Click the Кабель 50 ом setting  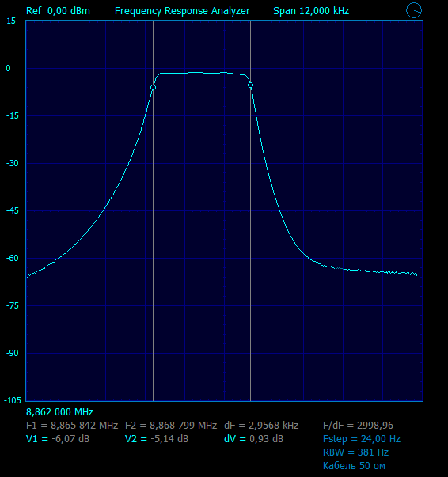click(354, 466)
